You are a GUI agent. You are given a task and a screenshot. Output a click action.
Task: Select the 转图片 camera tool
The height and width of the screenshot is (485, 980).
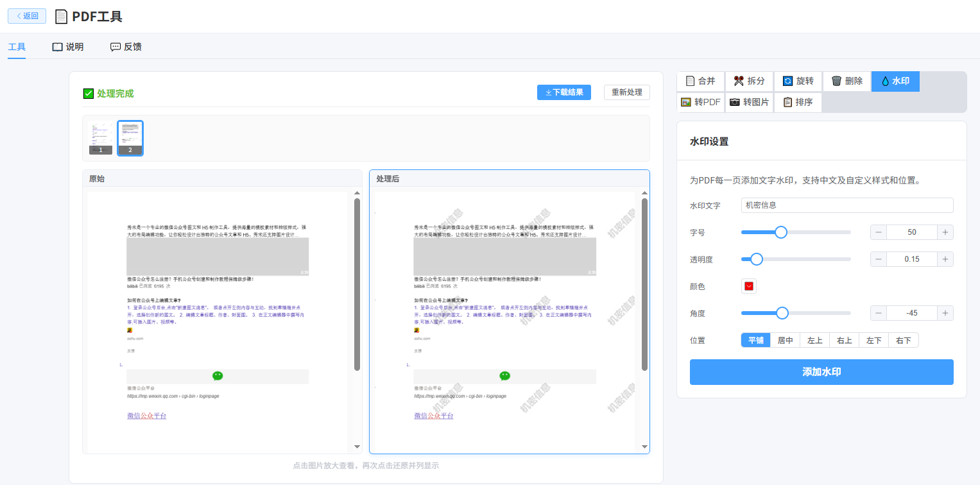tap(749, 103)
